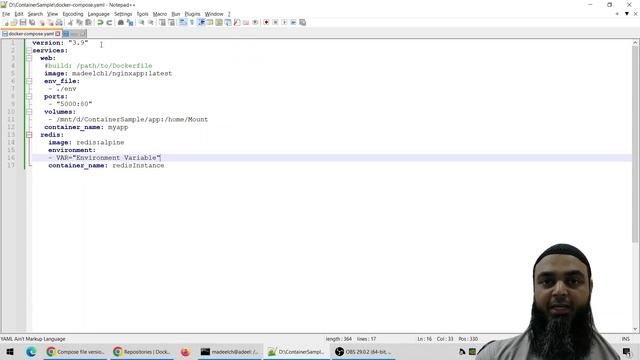640x360 pixels.
Task: Open the Language menu
Action: click(98, 14)
